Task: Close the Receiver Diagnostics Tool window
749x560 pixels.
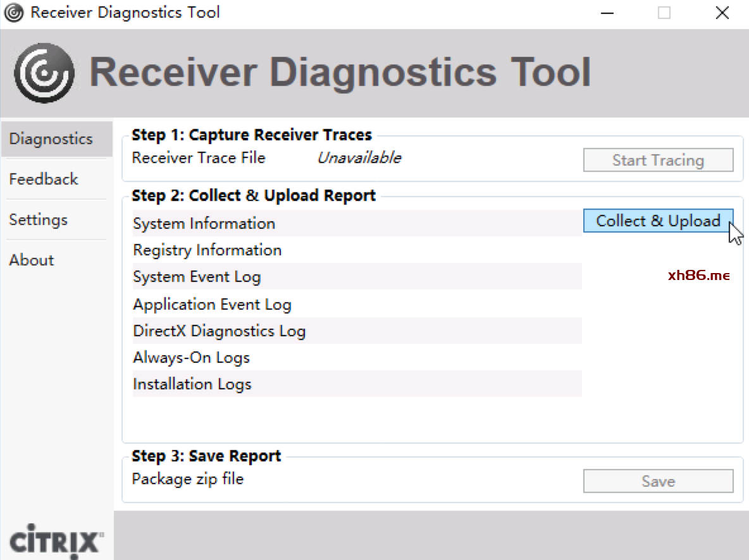Action: [x=722, y=13]
